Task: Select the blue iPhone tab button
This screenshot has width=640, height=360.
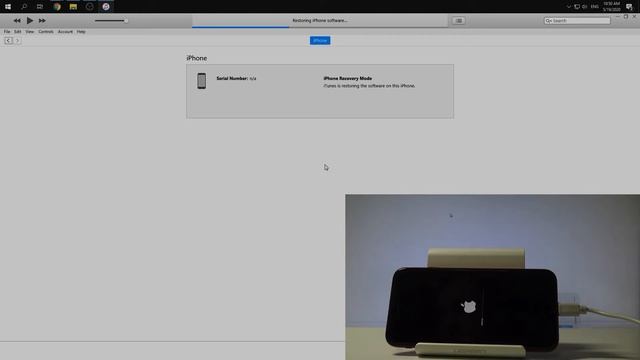Action: point(320,40)
